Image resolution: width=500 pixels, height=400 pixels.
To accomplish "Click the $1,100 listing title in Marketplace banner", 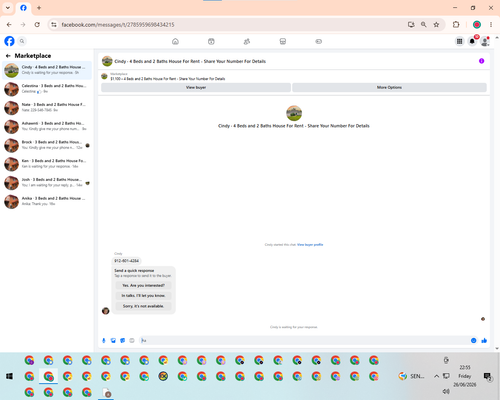I will click(168, 79).
